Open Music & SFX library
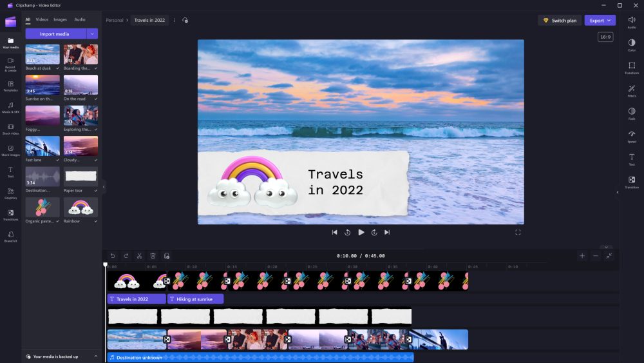644x363 pixels. [10, 106]
